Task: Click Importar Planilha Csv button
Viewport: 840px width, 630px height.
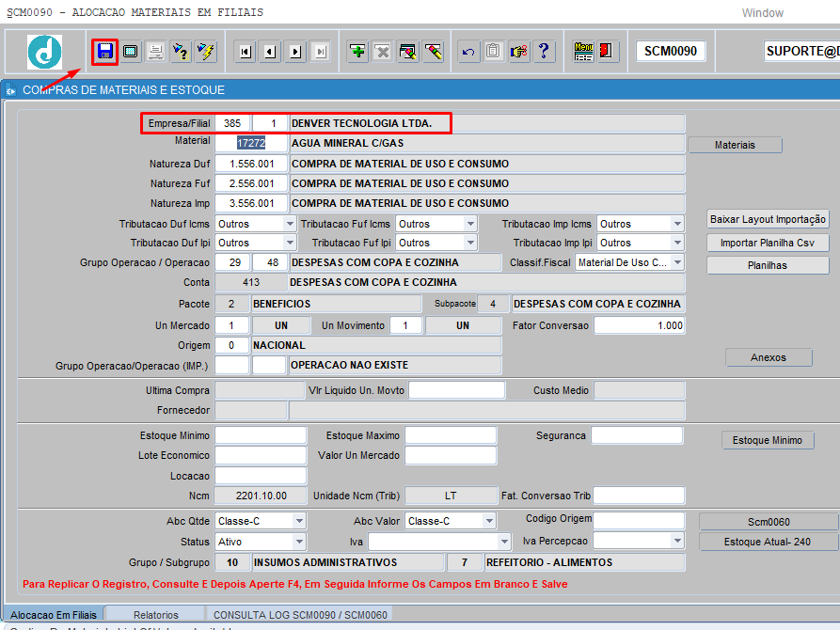Action: tap(768, 243)
